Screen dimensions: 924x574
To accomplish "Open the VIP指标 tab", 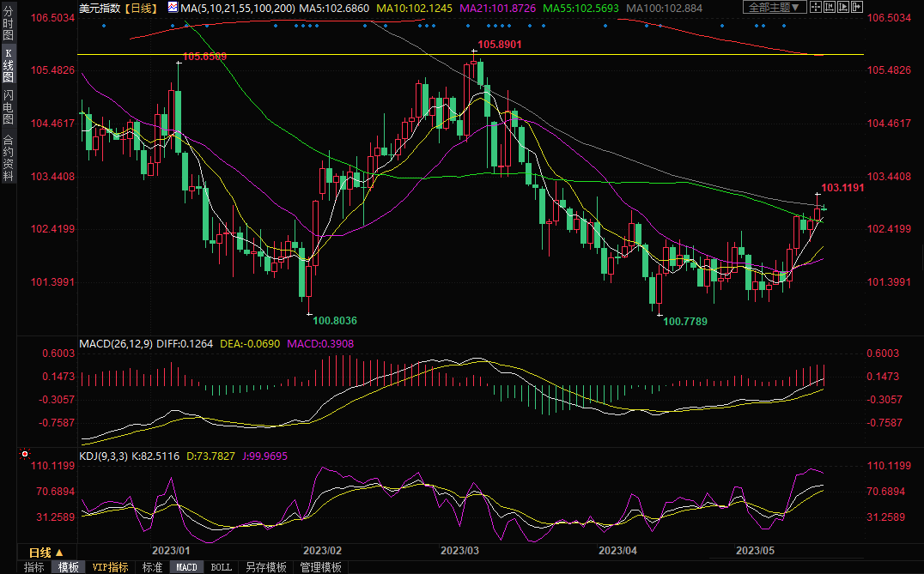I will point(110,567).
